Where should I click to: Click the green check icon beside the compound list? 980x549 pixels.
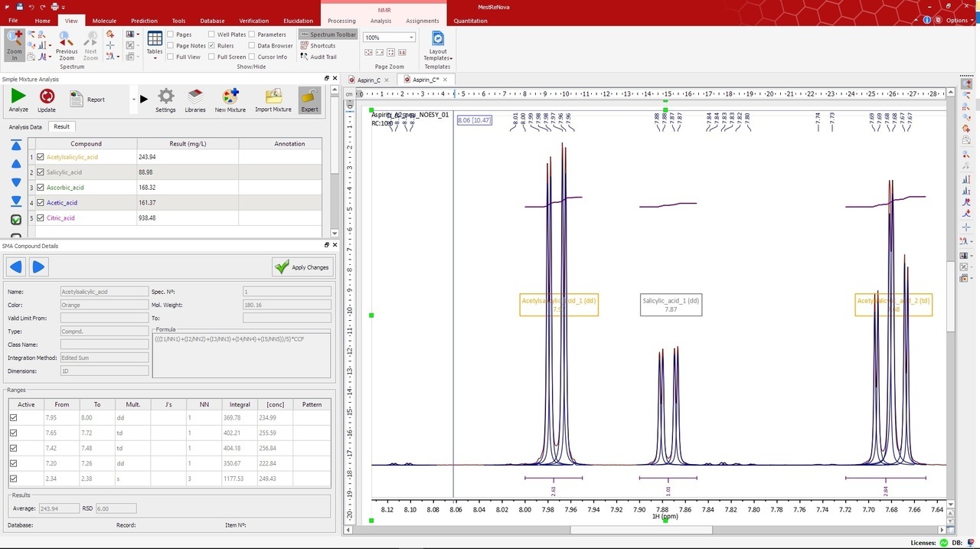(x=16, y=220)
